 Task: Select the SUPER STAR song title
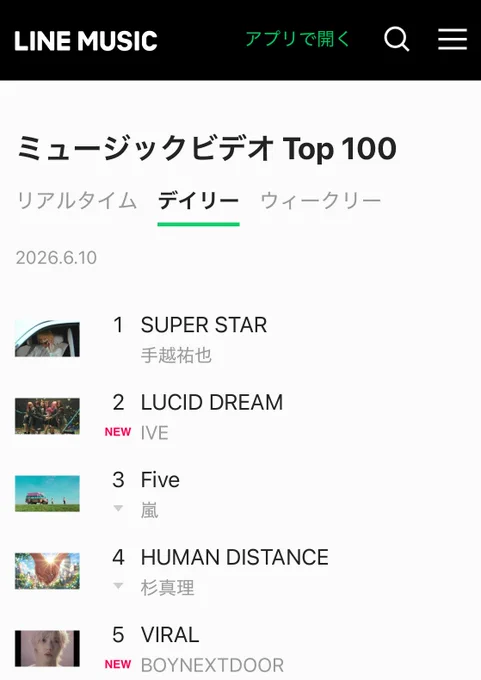(204, 325)
